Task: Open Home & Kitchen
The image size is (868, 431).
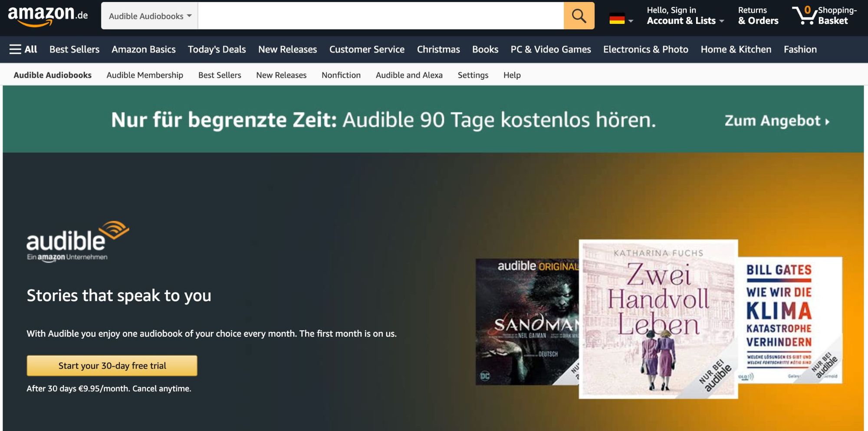Action: (x=736, y=50)
